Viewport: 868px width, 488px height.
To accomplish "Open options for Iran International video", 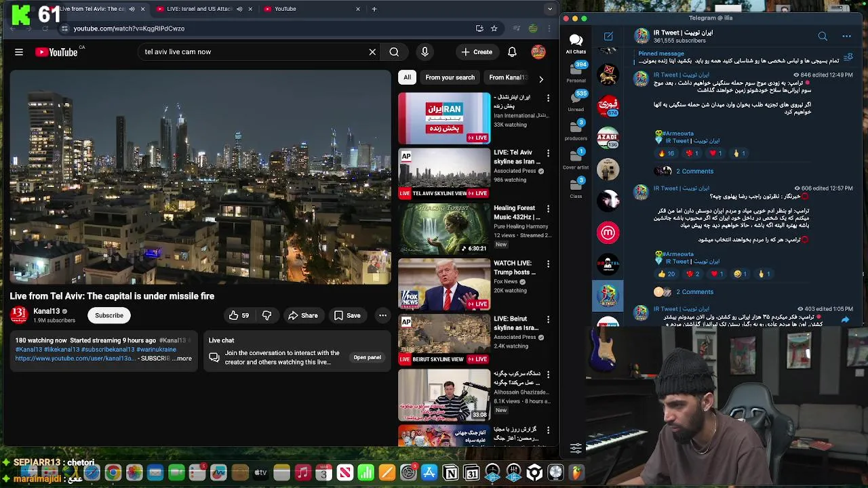I will [548, 98].
